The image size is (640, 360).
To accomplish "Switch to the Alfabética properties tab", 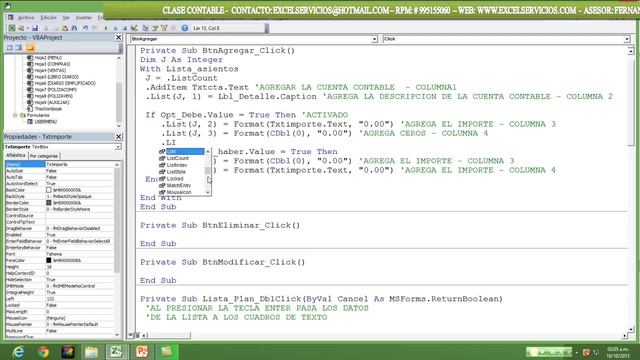I will 16,156.
